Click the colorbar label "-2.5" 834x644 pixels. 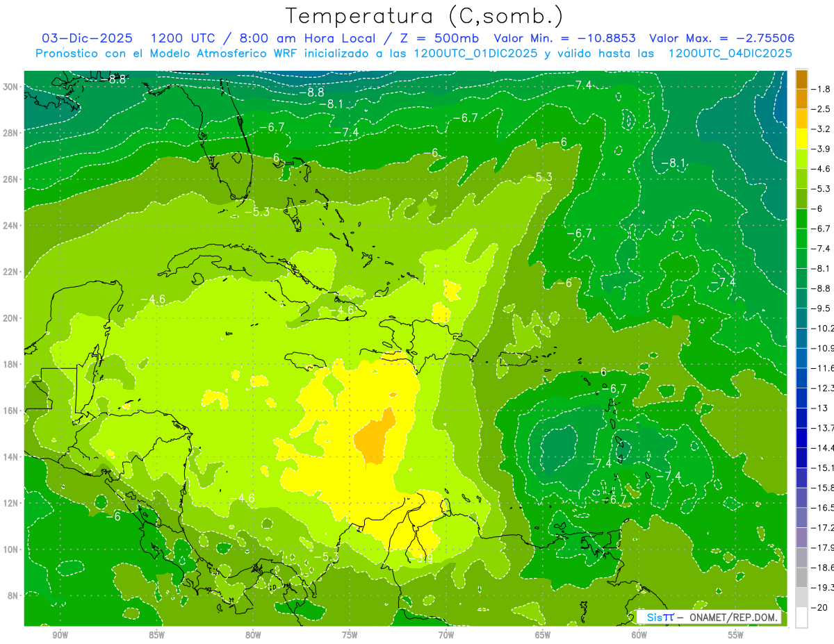822,109
